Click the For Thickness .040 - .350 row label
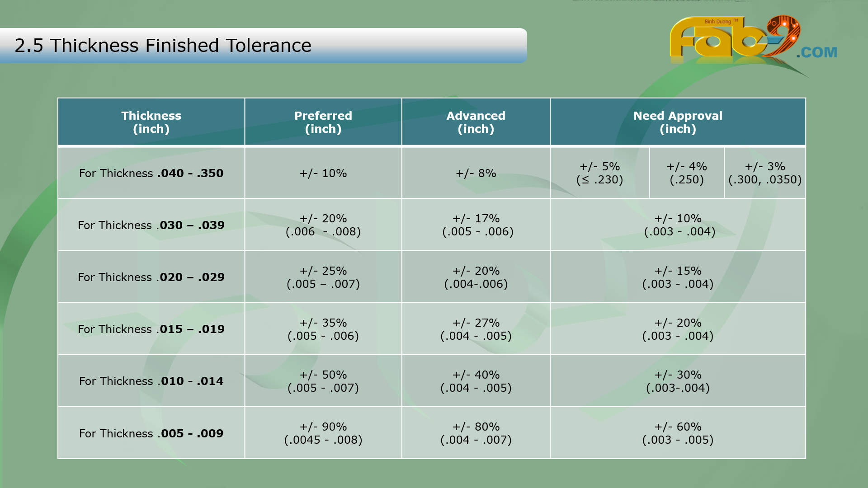This screenshot has width=868, height=488. [x=151, y=173]
